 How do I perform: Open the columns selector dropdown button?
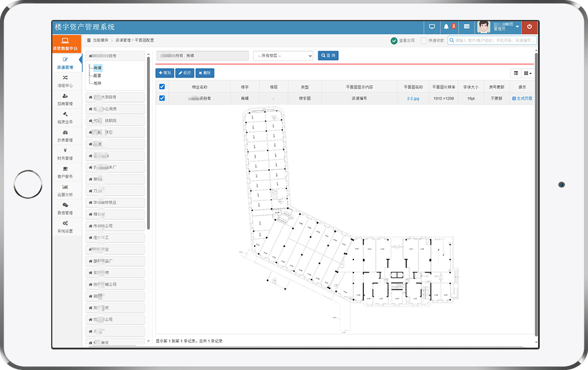pyautogui.click(x=527, y=73)
